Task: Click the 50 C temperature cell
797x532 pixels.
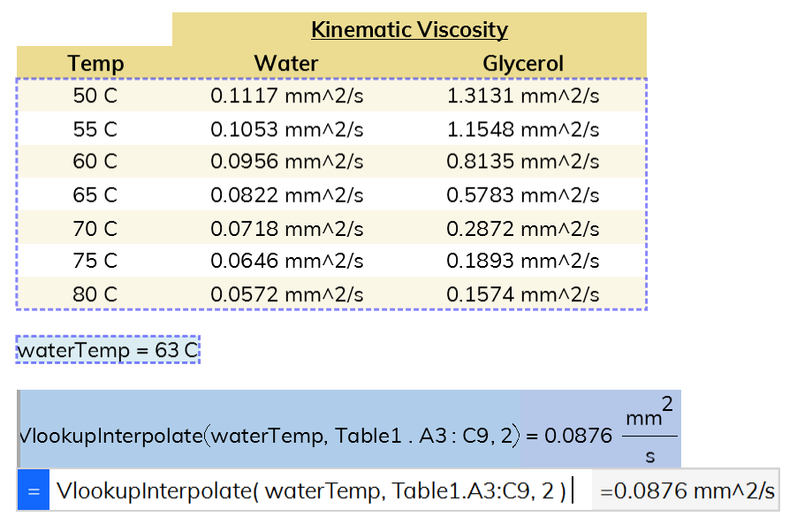Action: pos(95,96)
